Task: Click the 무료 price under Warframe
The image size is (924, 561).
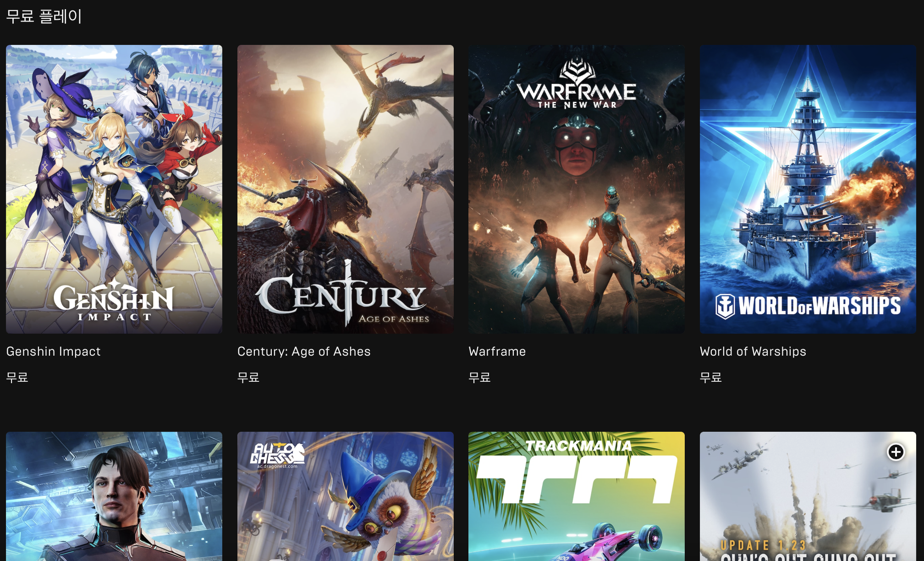Action: (479, 378)
